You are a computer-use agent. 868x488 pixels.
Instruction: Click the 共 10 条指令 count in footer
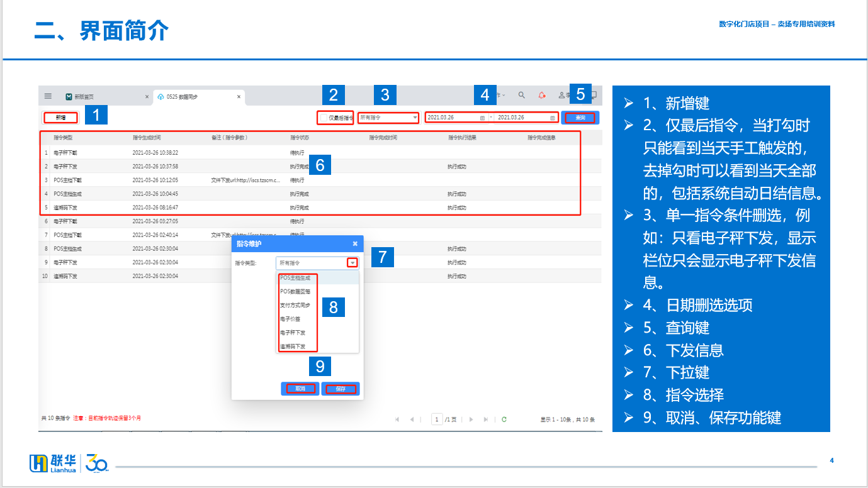[56, 418]
